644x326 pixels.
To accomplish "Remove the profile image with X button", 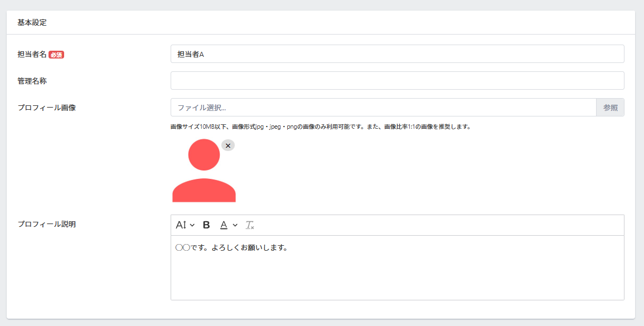I will (228, 145).
